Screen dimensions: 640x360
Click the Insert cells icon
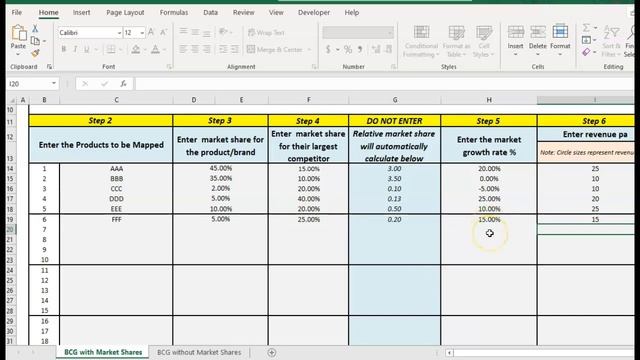point(516,33)
